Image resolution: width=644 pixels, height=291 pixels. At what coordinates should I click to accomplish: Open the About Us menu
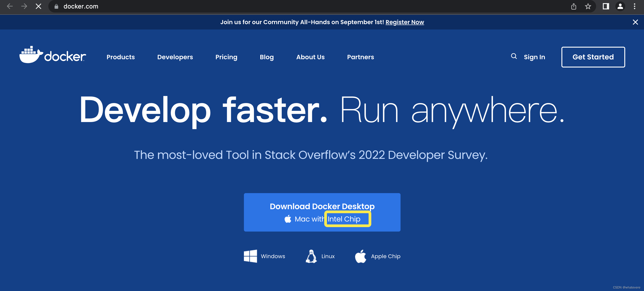tap(310, 57)
